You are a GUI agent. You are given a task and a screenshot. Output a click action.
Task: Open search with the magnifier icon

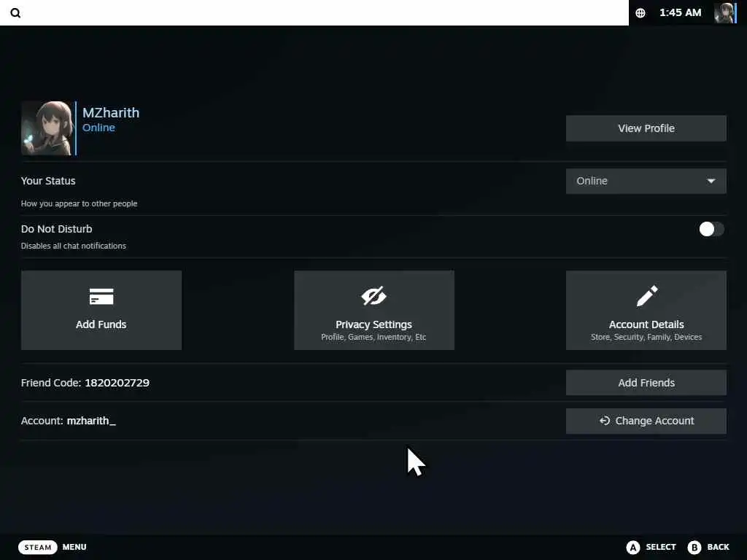(15, 13)
